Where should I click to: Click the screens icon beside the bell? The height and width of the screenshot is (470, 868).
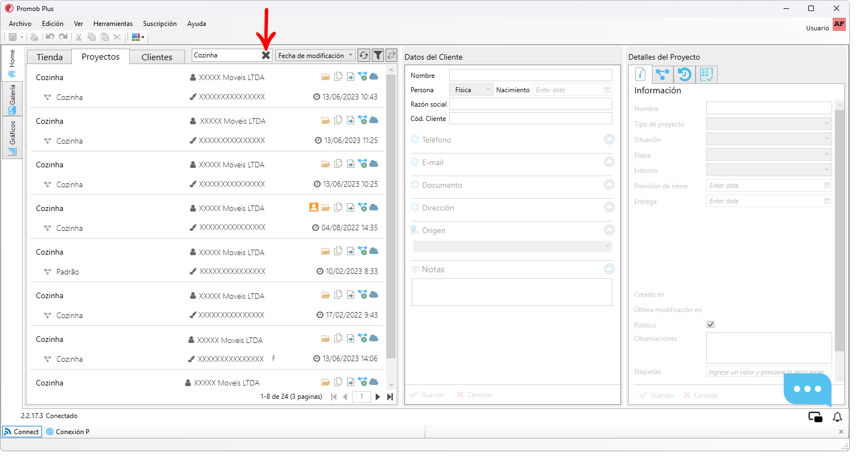pyautogui.click(x=816, y=417)
